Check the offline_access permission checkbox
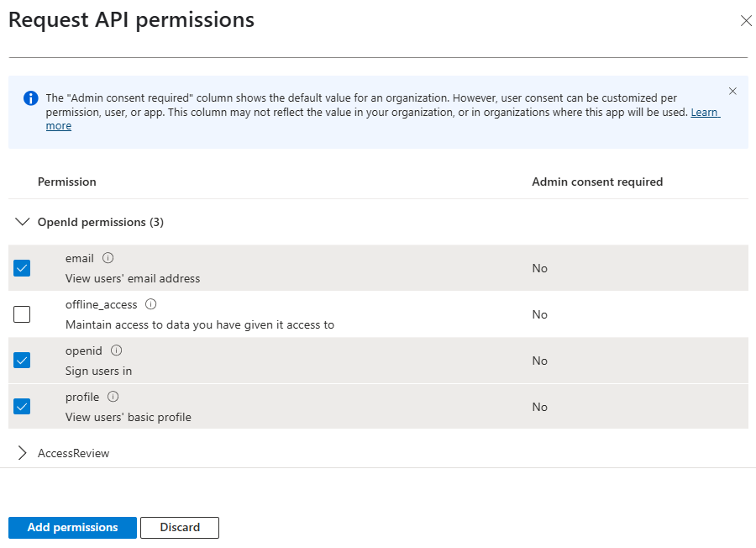 (x=22, y=314)
